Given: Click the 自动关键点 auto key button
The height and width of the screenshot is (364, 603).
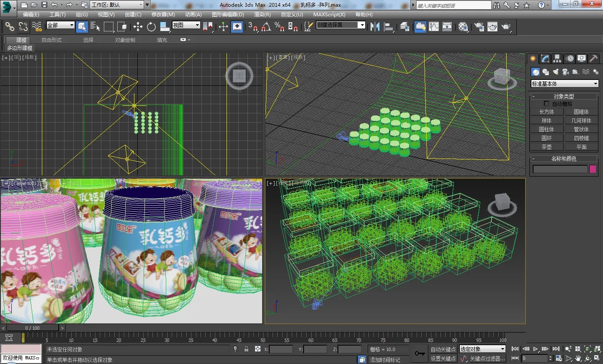Looking at the screenshot, I should [443, 349].
